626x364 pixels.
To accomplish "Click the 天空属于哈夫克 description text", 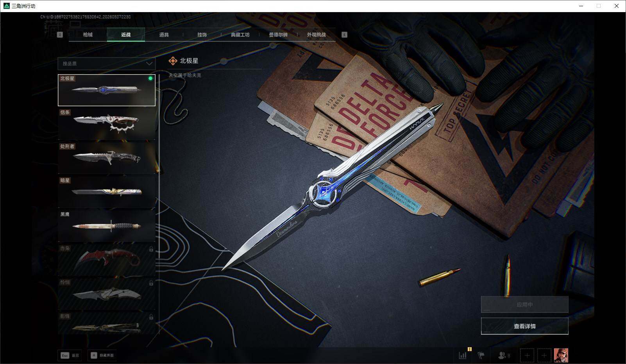I will [185, 75].
